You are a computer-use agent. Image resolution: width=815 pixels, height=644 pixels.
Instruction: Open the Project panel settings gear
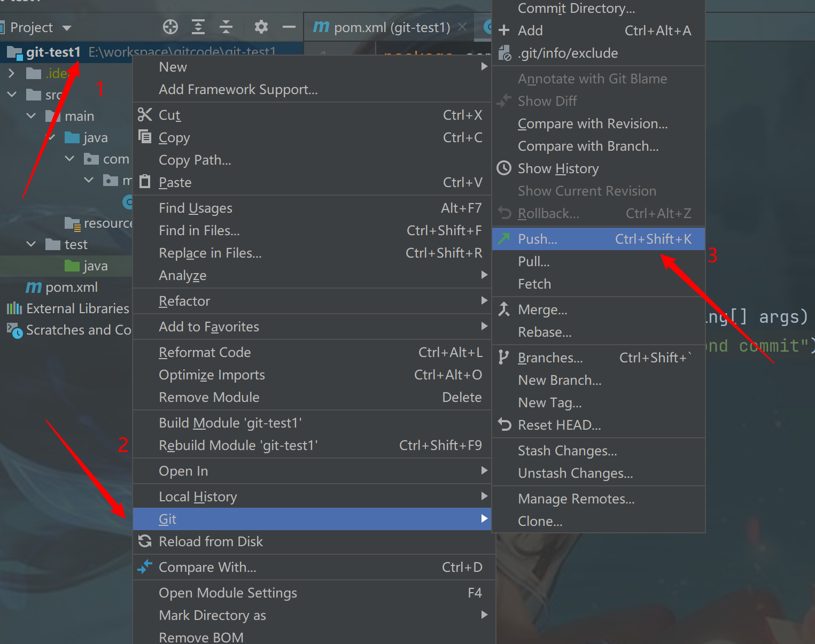[x=261, y=27]
